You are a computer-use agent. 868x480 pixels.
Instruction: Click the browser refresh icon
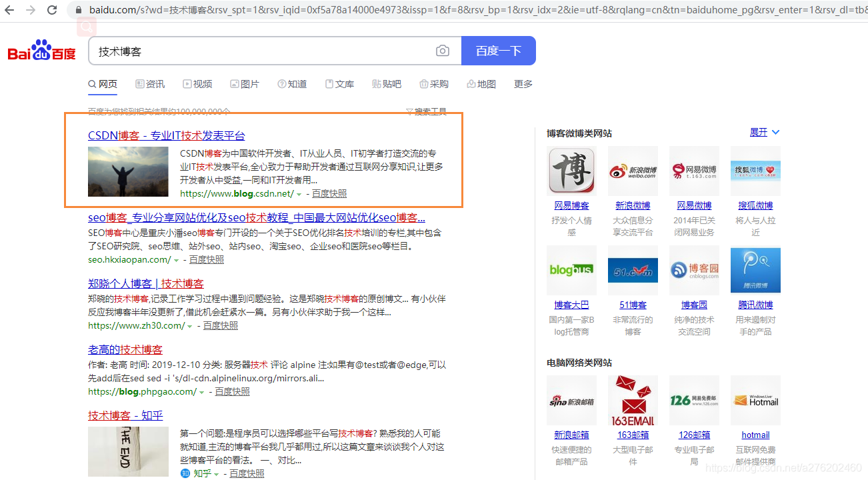point(52,10)
